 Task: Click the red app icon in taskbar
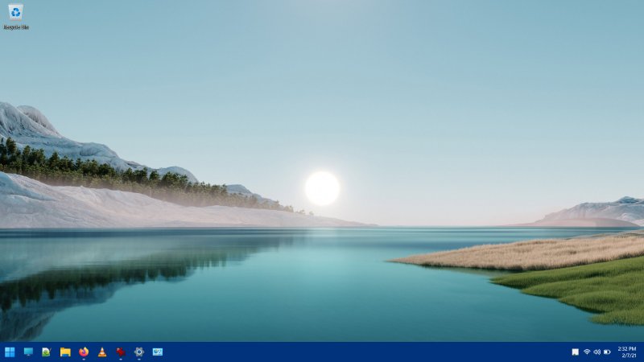tap(121, 352)
